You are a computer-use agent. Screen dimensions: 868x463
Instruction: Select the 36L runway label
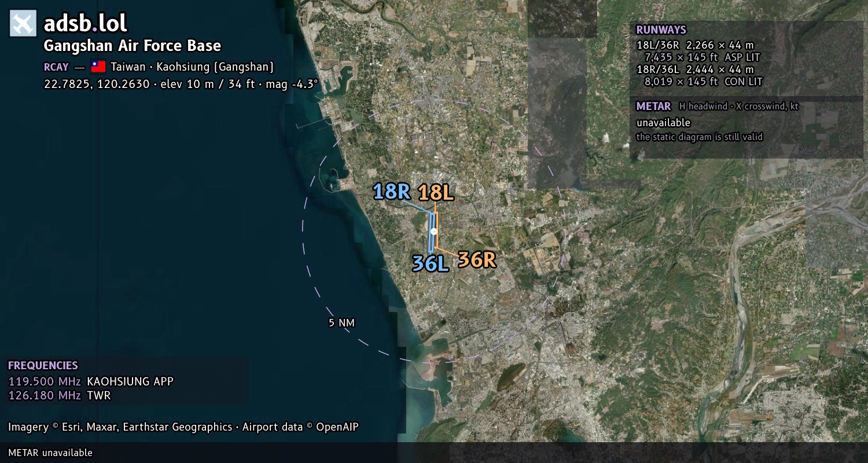point(431,264)
